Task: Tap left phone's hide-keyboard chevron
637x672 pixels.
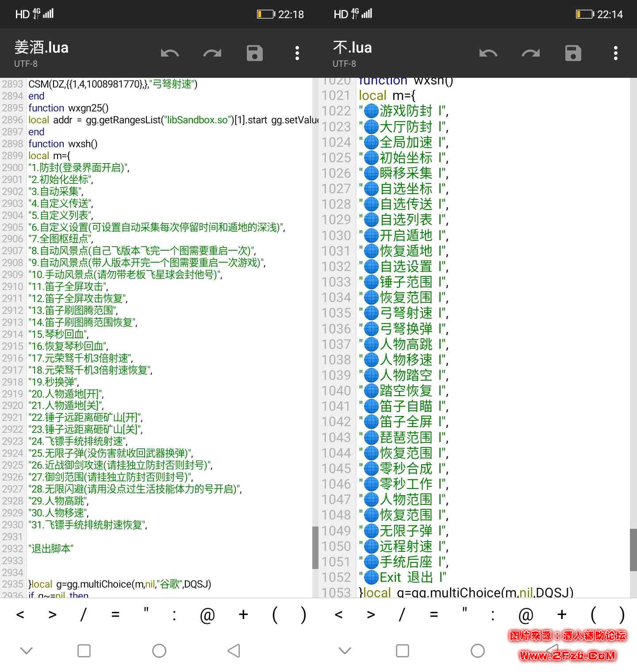Action: pos(27,650)
